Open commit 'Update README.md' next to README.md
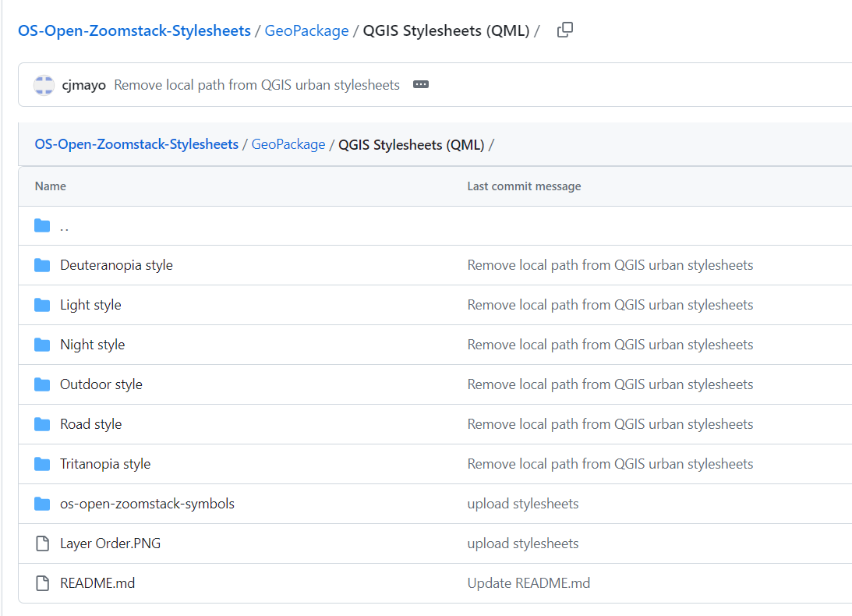 tap(529, 582)
